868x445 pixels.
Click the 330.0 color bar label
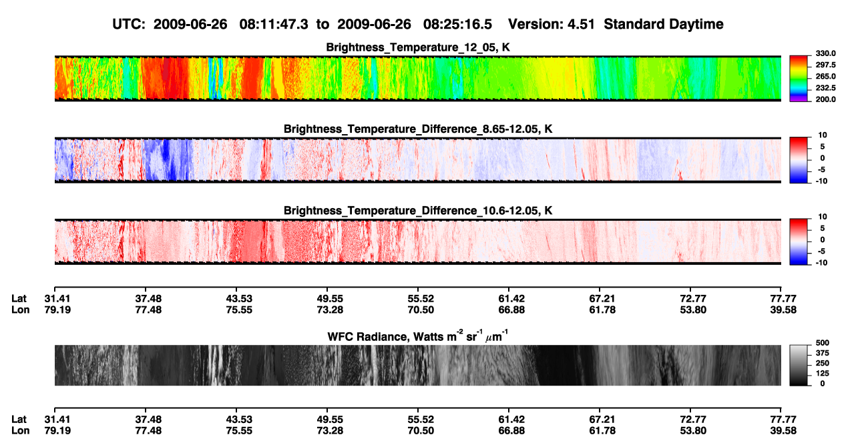coord(826,53)
